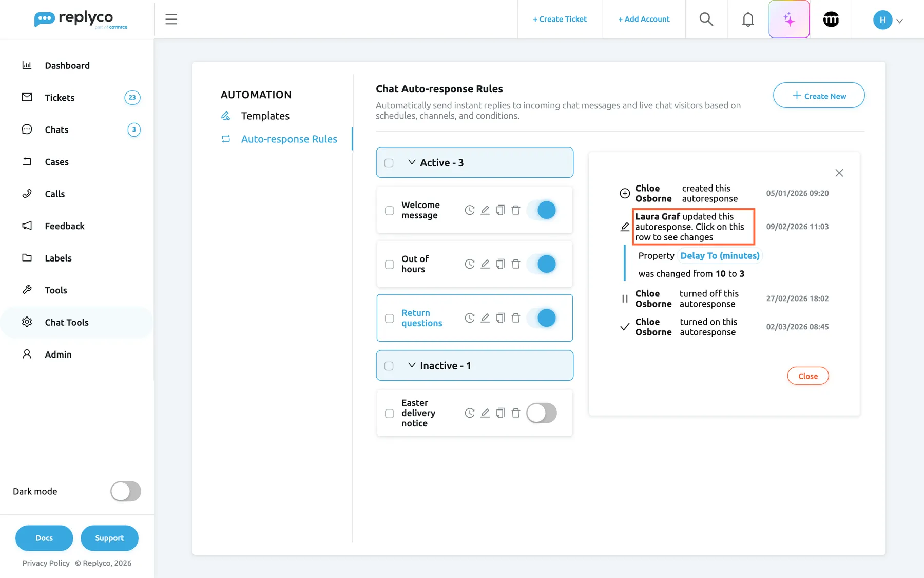Open the Docs button

44,538
